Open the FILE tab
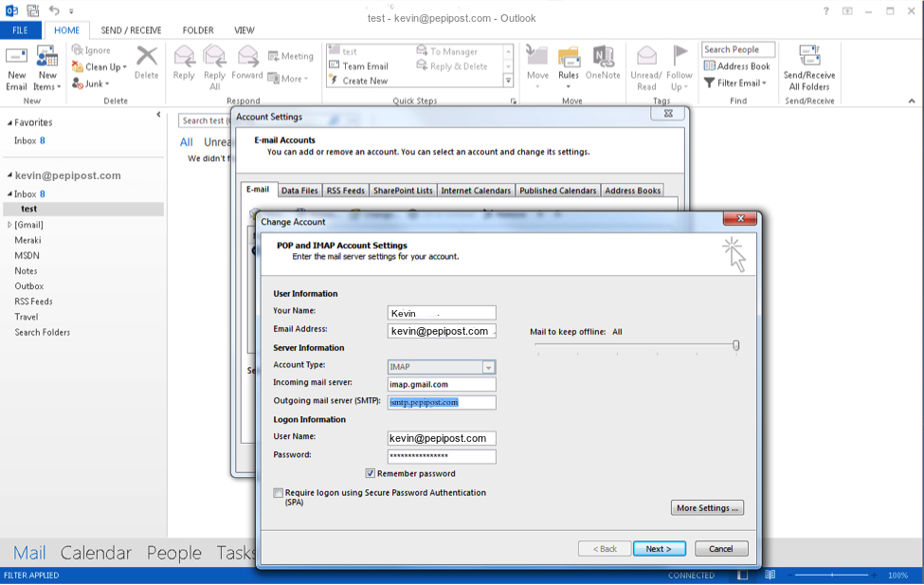This screenshot has height=585, width=924. (x=20, y=30)
